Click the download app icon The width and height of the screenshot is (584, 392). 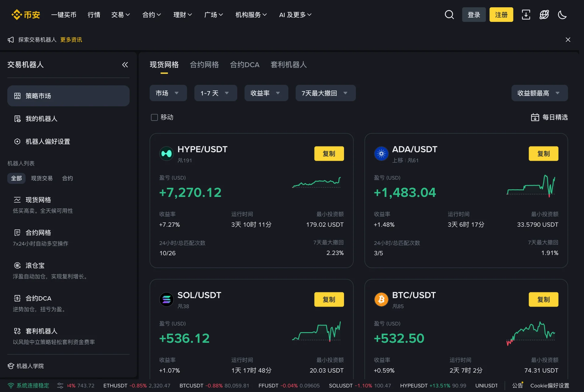pyautogui.click(x=526, y=15)
